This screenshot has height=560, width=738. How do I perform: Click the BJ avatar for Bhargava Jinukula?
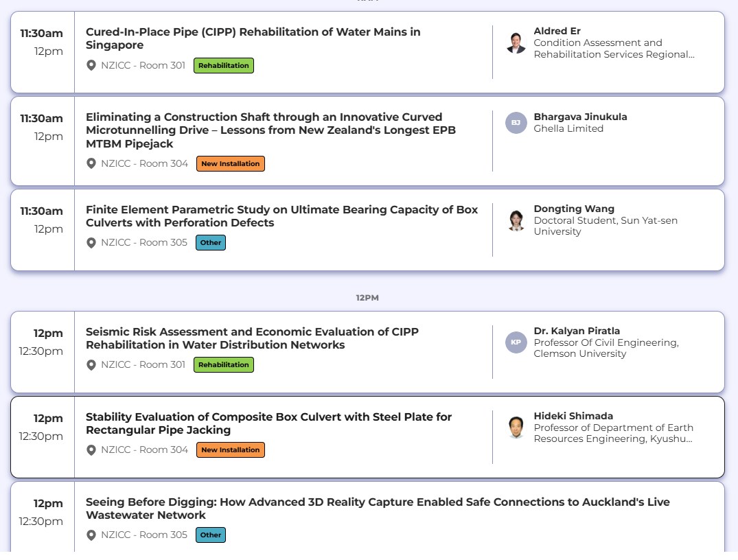coord(516,123)
